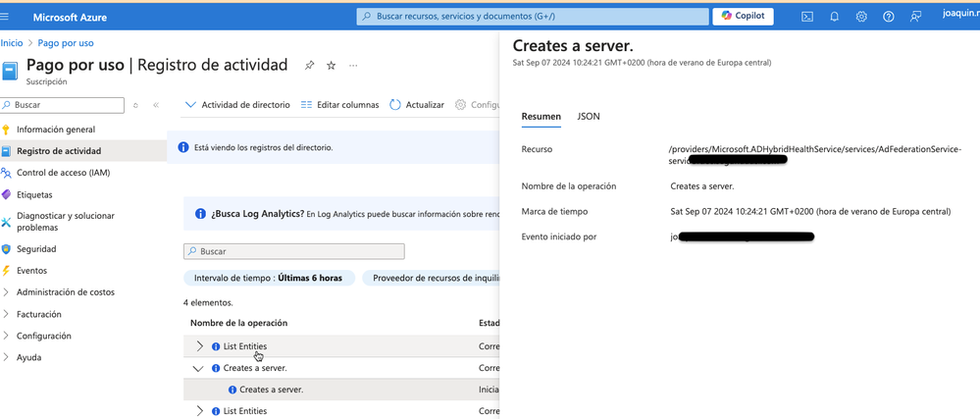Click the info icon on Log Analytics banner
980x419 pixels.
(x=201, y=214)
